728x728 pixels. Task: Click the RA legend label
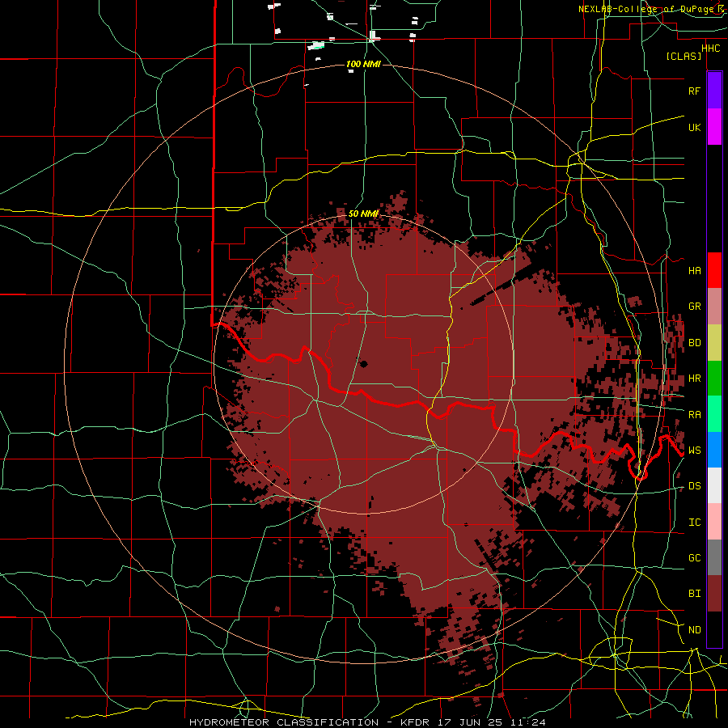pos(694,414)
